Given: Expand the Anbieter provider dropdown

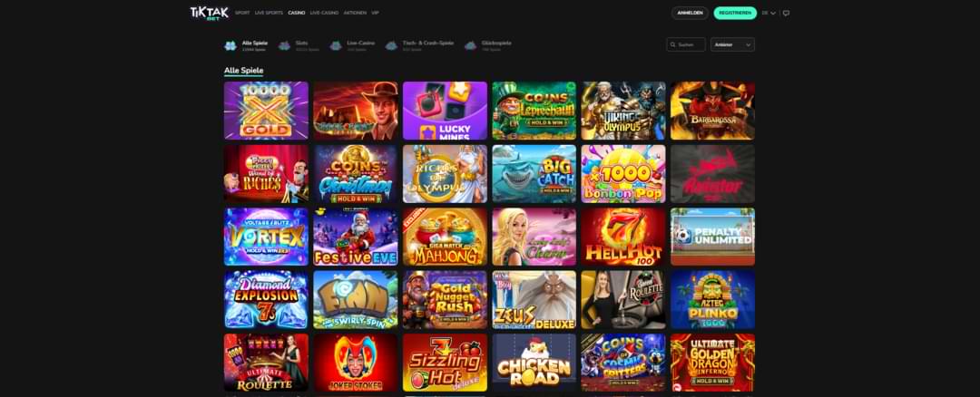Looking at the screenshot, I should 732,44.
